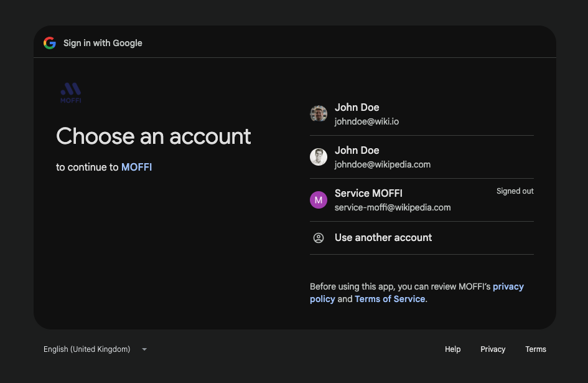This screenshot has height=383, width=588.
Task: Click the service-moffi@wikipedia.com email text
Action: (x=393, y=207)
